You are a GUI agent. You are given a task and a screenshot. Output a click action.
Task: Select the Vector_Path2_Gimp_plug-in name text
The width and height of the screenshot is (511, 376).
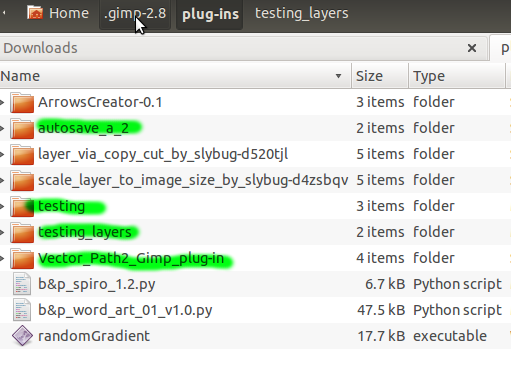pos(131,258)
